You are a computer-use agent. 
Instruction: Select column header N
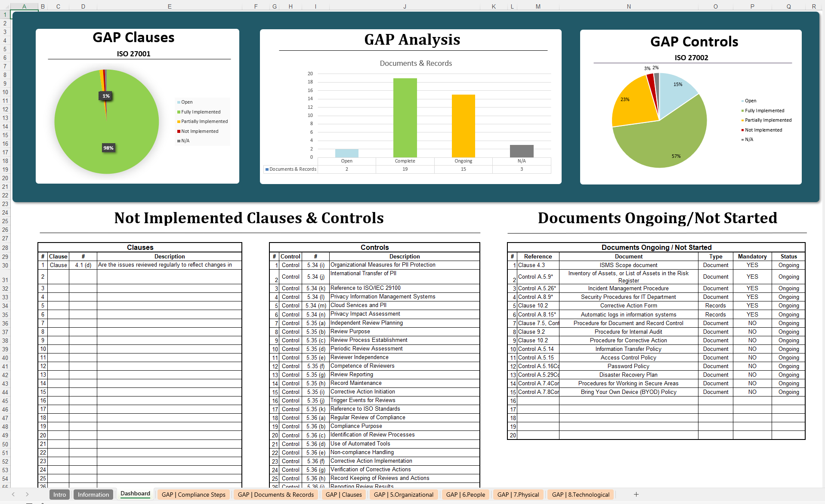point(628,6)
